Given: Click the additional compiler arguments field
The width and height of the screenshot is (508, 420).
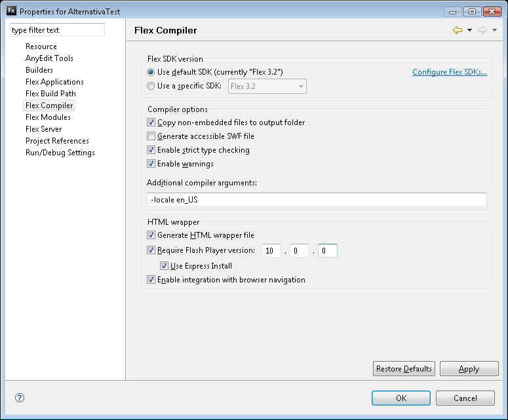Looking at the screenshot, I should [x=317, y=200].
